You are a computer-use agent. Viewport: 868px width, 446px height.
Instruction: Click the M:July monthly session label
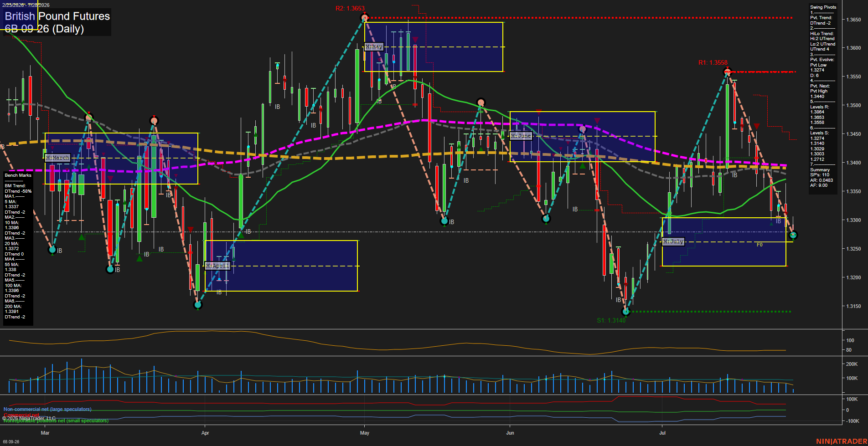673,241
